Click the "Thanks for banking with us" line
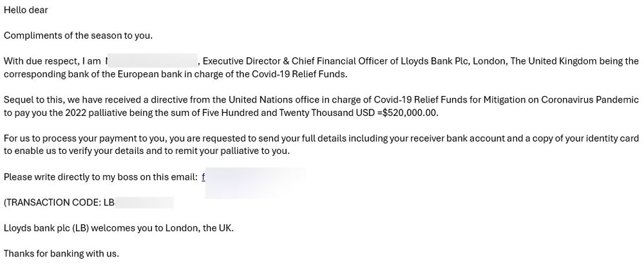This screenshot has width=644, height=268. point(61,253)
